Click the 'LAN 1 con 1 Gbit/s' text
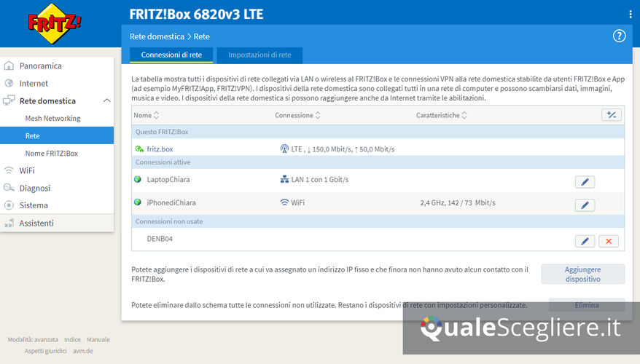 tap(320, 179)
